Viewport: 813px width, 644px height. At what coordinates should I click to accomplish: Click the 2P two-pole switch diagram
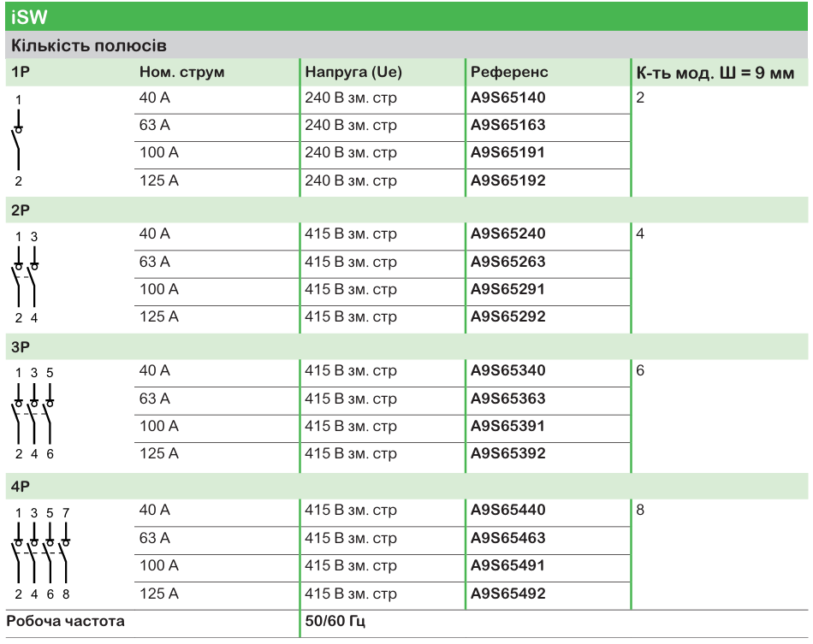(x=26, y=275)
